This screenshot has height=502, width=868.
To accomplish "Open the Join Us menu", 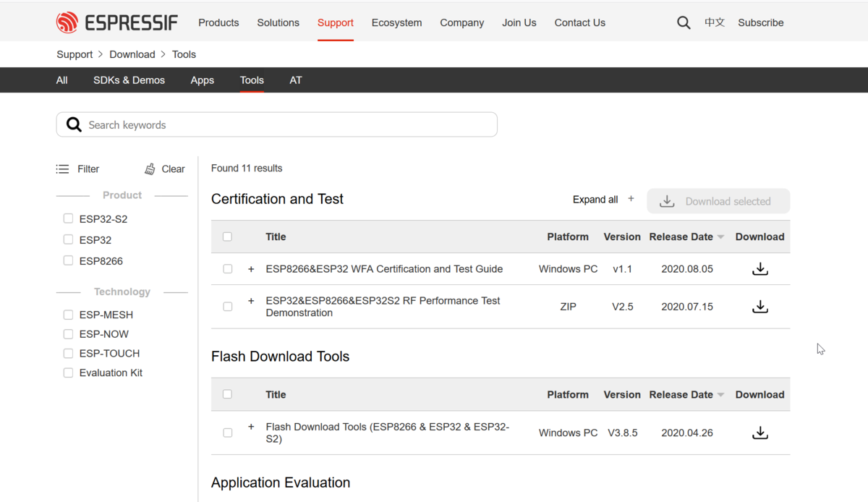I will [519, 22].
